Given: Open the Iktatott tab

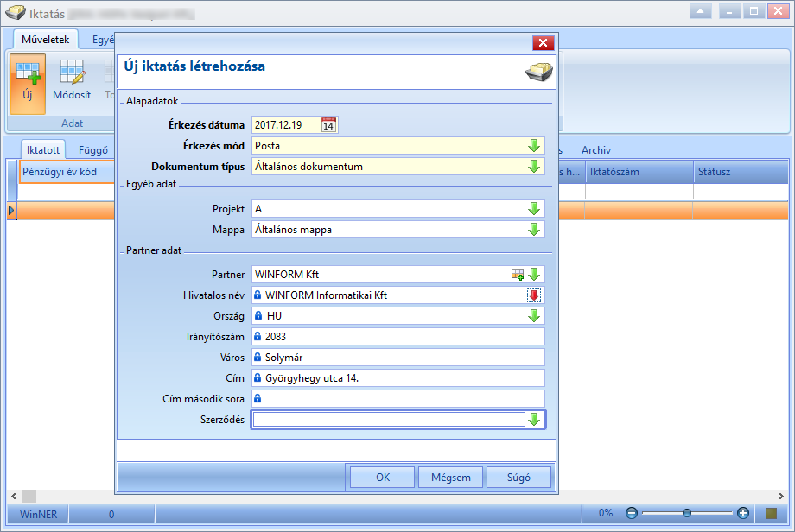Looking at the screenshot, I should click(x=43, y=150).
